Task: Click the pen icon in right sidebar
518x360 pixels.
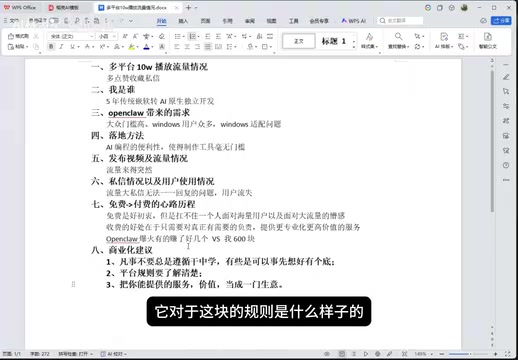Action: (506, 77)
